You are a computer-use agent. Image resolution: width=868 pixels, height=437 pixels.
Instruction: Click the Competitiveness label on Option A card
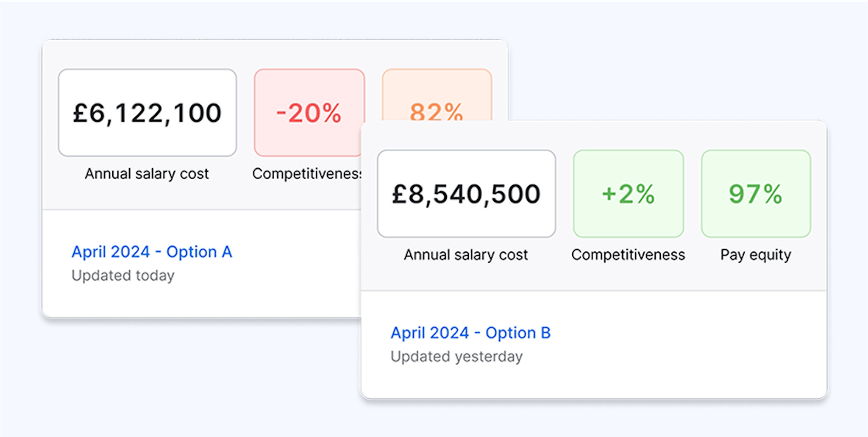click(306, 173)
